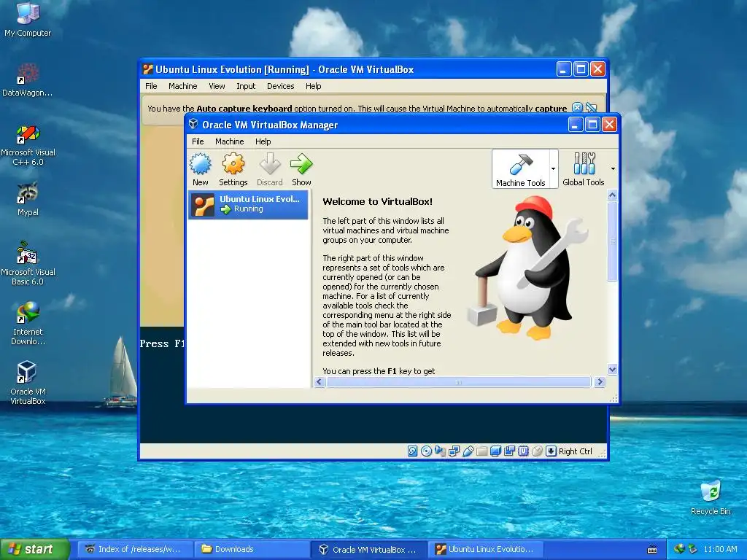Click the mouse integration status icon
The height and width of the screenshot is (560, 747).
point(537,451)
